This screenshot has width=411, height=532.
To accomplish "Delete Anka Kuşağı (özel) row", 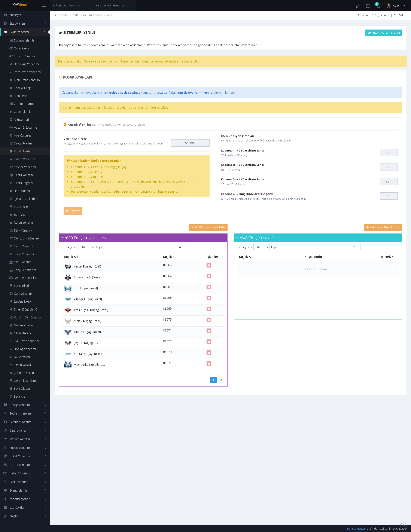I will [x=209, y=276].
